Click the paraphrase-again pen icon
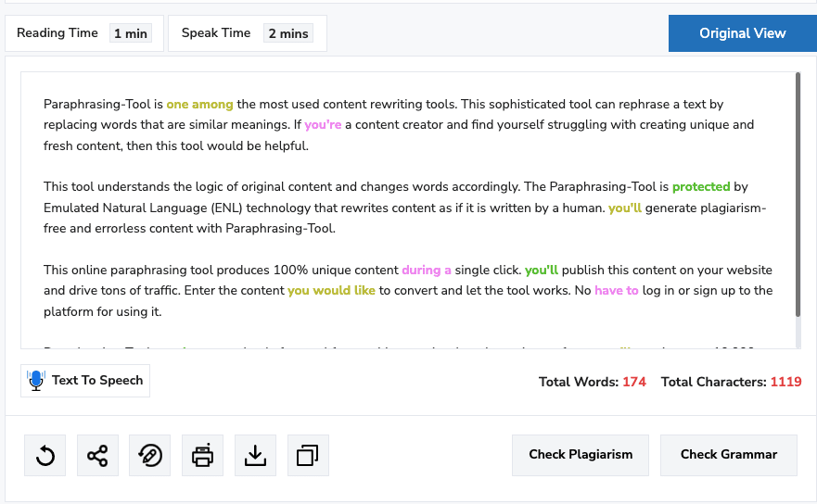This screenshot has width=817, height=504. 150,456
